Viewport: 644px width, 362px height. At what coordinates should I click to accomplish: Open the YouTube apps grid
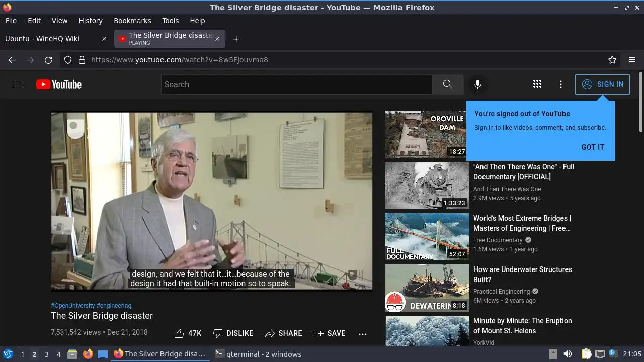[537, 84]
